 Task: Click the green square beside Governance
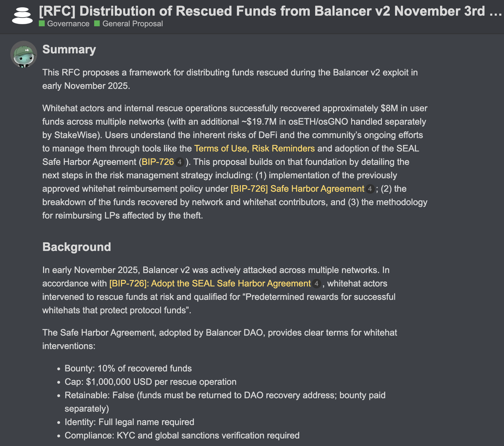[42, 23]
